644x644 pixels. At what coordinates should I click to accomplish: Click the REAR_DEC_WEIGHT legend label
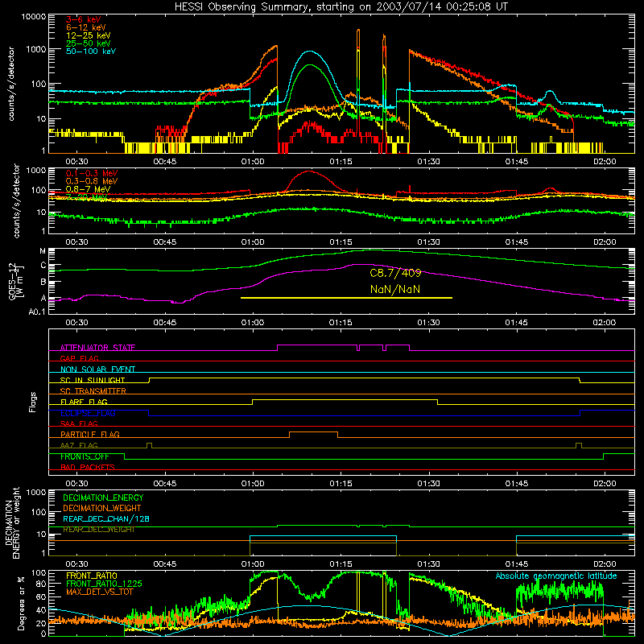99,530
